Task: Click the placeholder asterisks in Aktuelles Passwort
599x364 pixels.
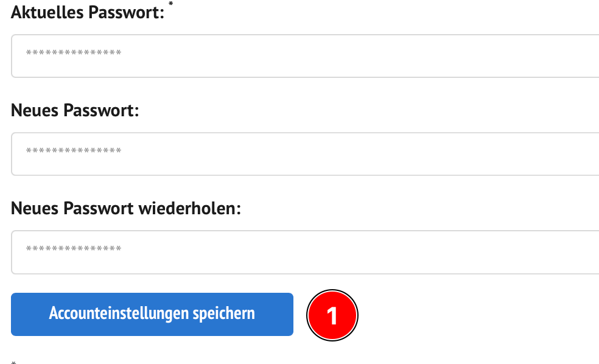Action: click(x=73, y=54)
